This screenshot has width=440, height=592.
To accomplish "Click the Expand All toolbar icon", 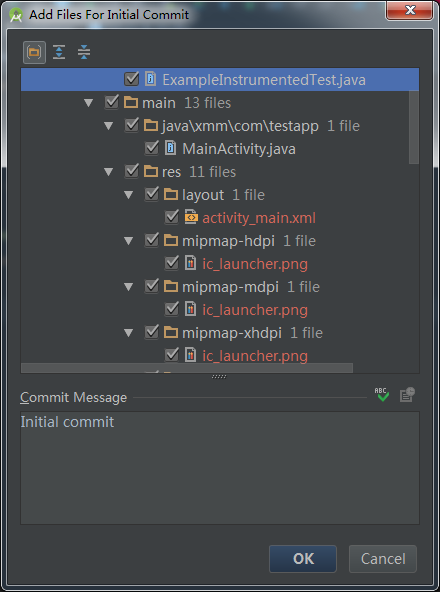I will click(59, 52).
